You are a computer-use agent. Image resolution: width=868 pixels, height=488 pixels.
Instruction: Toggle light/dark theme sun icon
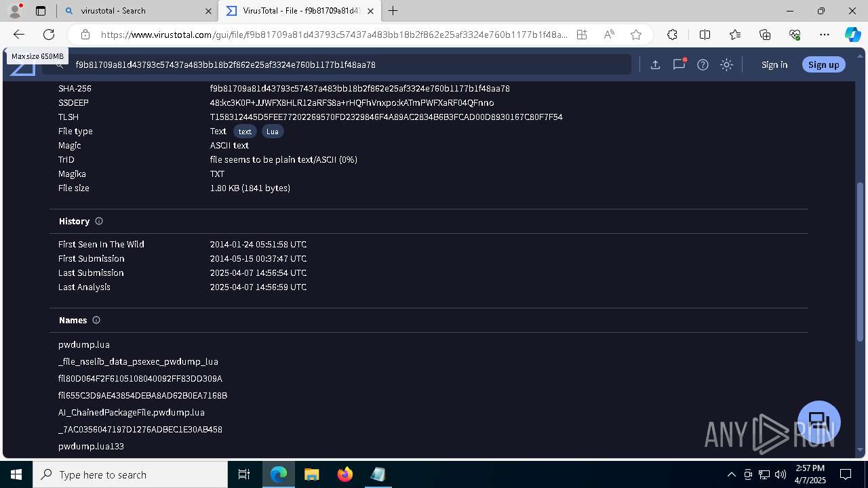pyautogui.click(x=726, y=65)
